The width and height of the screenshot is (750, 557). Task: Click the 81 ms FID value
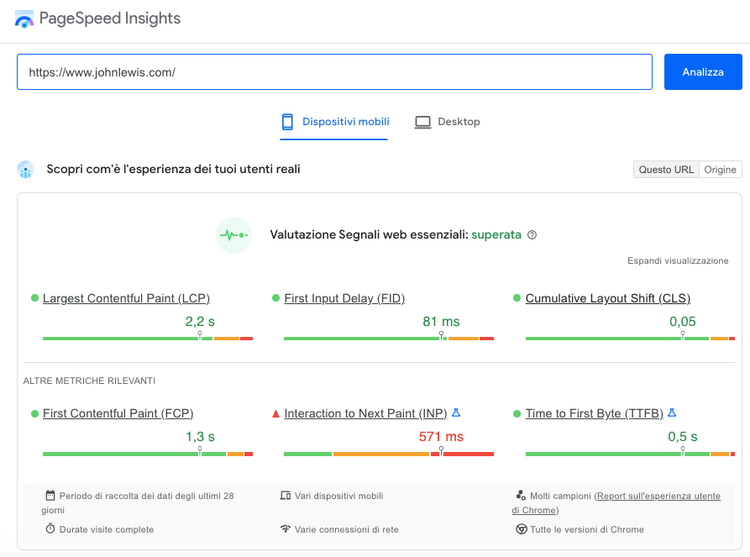coord(441,322)
